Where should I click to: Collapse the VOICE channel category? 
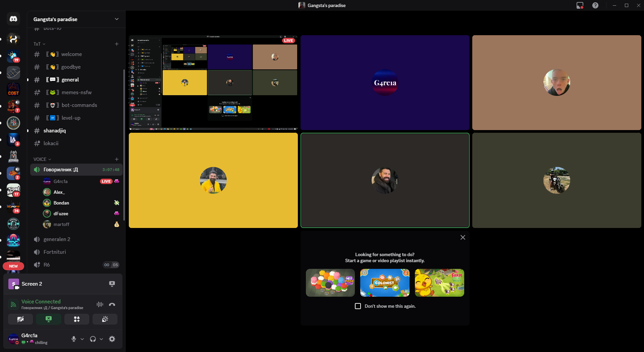42,159
